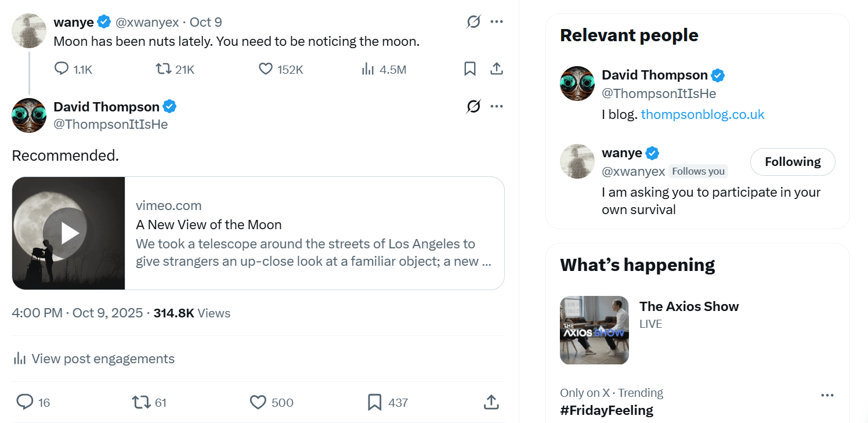
Task: Open thompsonblog.co.uk link
Action: (703, 114)
